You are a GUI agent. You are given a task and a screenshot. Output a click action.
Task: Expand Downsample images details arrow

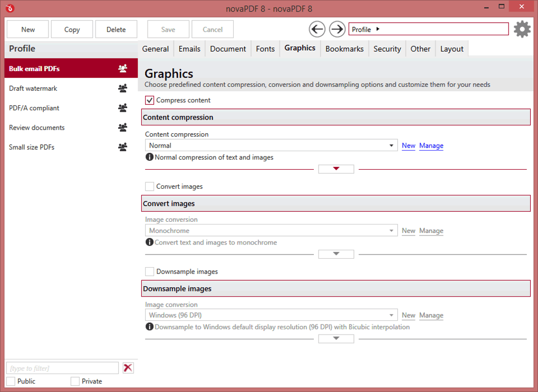click(337, 339)
